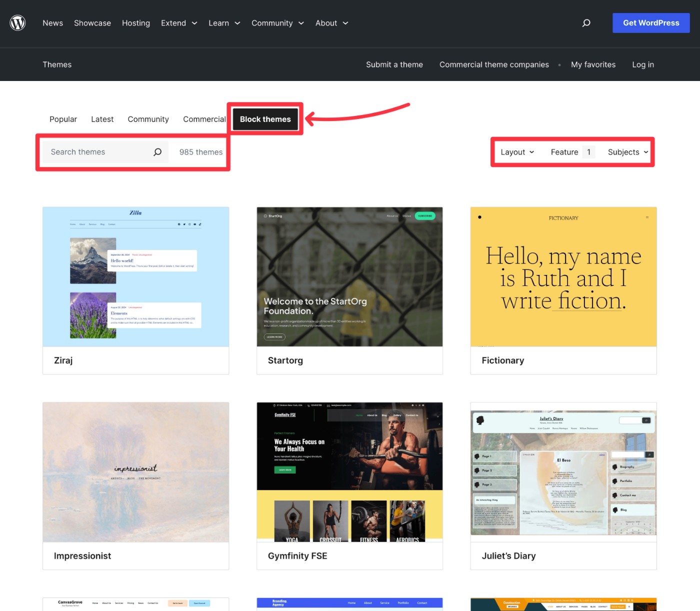This screenshot has width=700, height=611.
Task: Click the Fictionary theme title
Action: 502,360
